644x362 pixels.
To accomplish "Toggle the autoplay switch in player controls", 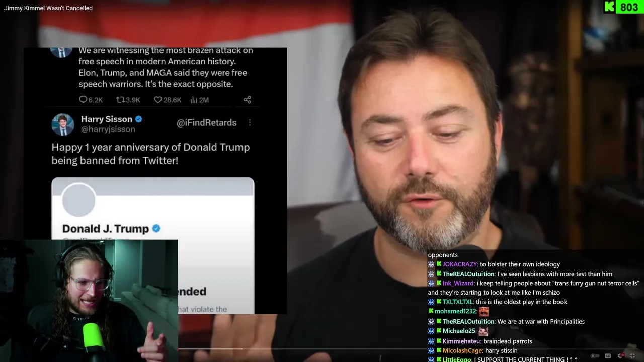I will pos(595,356).
